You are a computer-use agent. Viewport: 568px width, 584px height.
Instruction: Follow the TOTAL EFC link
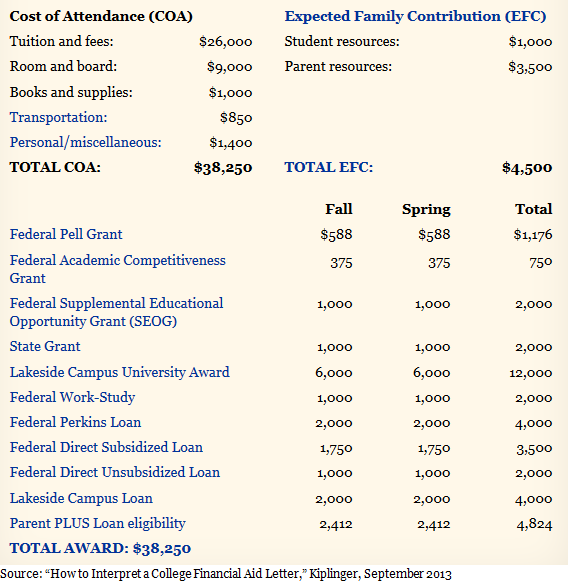[x=329, y=167]
